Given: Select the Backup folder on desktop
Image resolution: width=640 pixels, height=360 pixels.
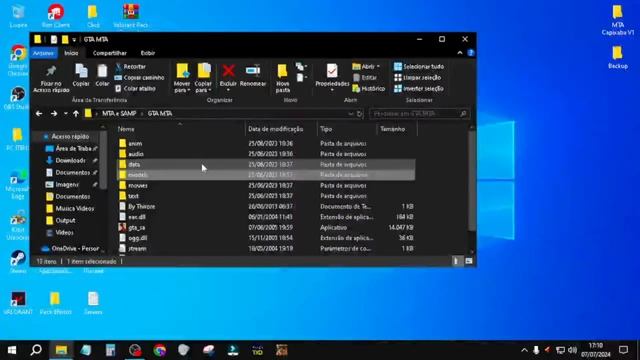Looking at the screenshot, I should 618,58.
